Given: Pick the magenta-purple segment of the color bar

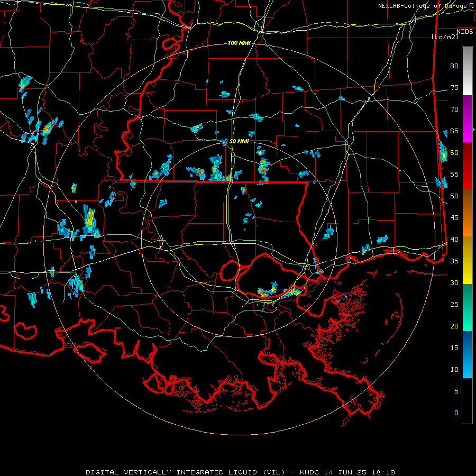Looking at the screenshot, I should pos(467,119).
